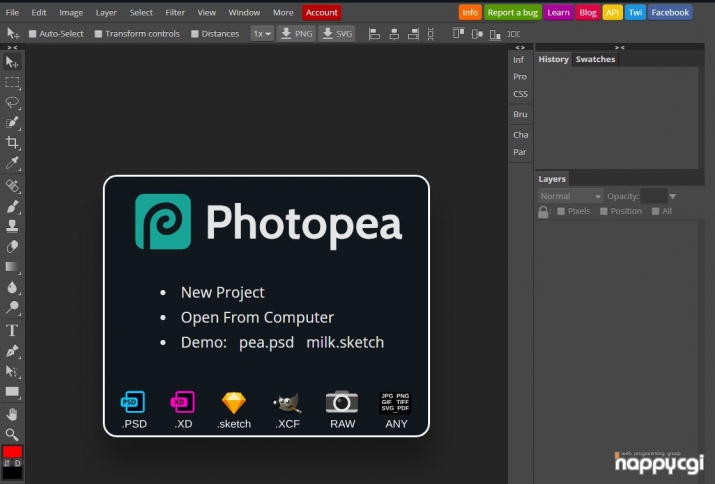
Task: Click the SVG export button
Action: (337, 34)
